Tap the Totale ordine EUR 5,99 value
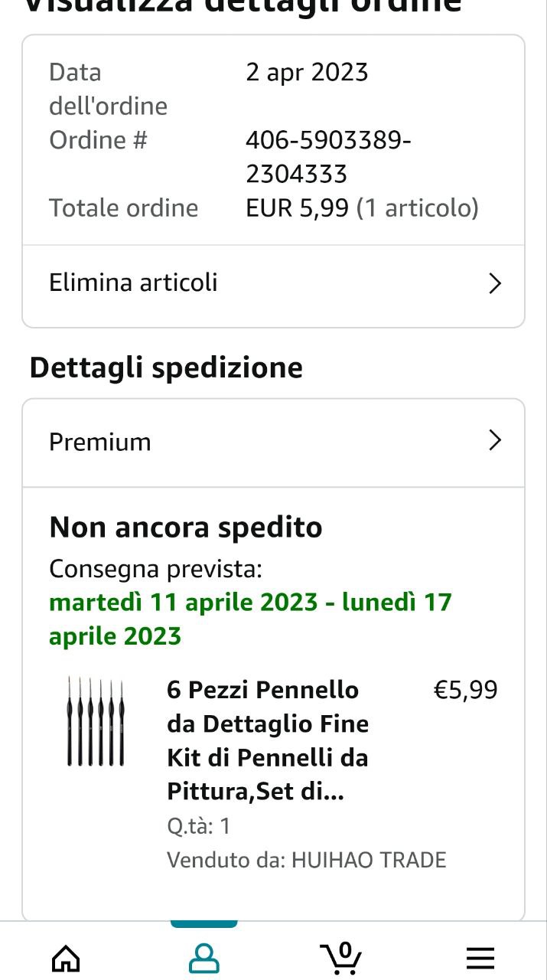Screen dimensions: 547x980 point(361,207)
